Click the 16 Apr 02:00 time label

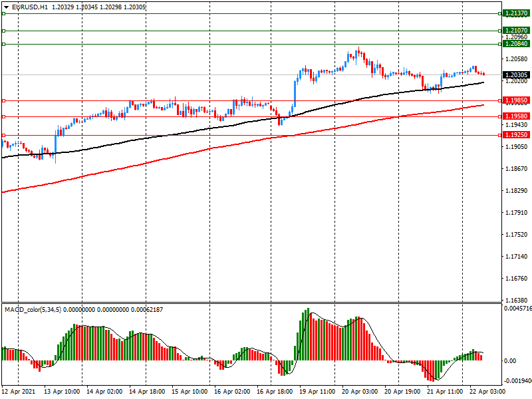coord(232,392)
